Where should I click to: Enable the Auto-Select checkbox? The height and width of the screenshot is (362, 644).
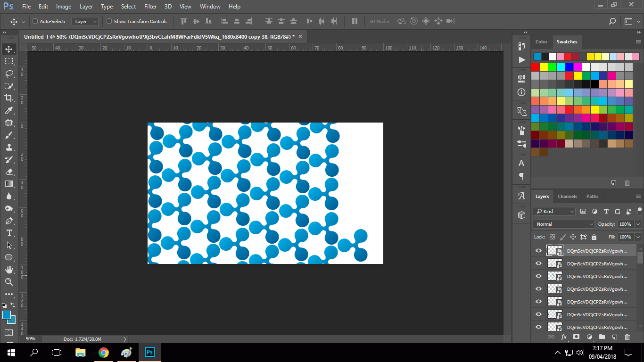pos(35,21)
